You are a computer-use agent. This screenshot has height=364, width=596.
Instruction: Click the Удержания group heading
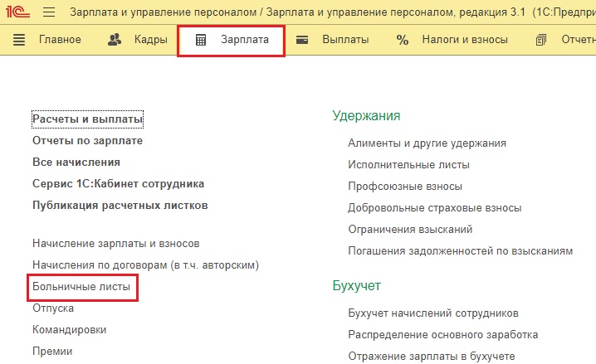[x=366, y=116]
